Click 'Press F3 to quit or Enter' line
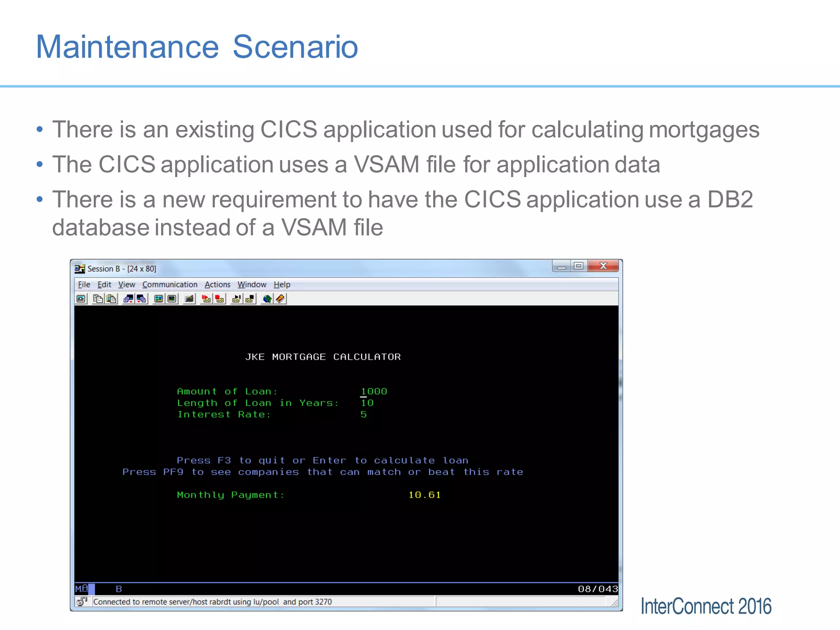Screen dimensions: 840x630 pyautogui.click(x=322, y=460)
